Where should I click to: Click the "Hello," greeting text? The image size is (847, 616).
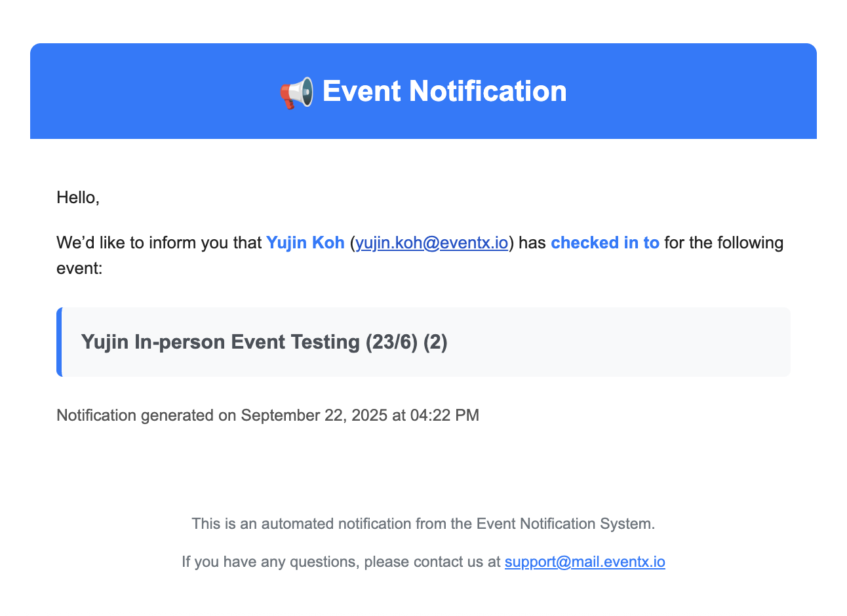coord(78,197)
